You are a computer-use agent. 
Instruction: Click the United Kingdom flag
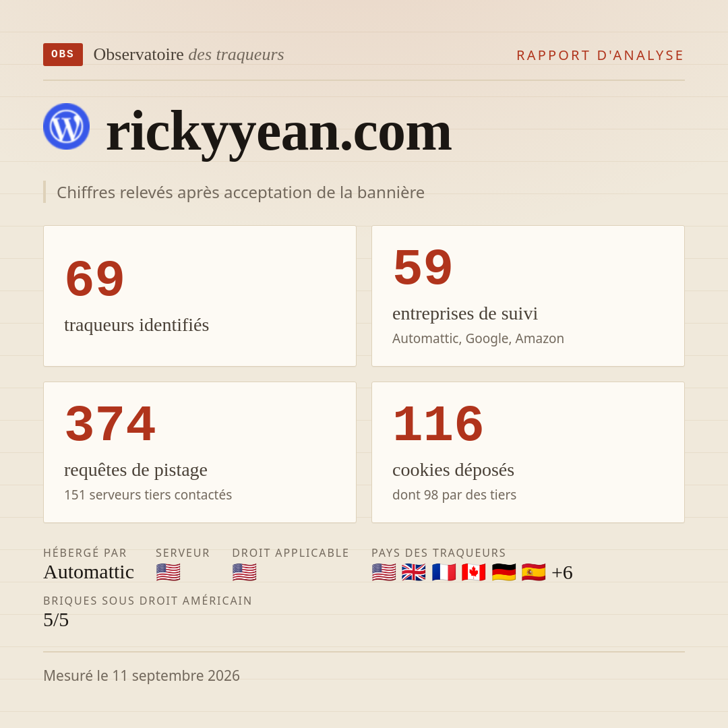414,572
